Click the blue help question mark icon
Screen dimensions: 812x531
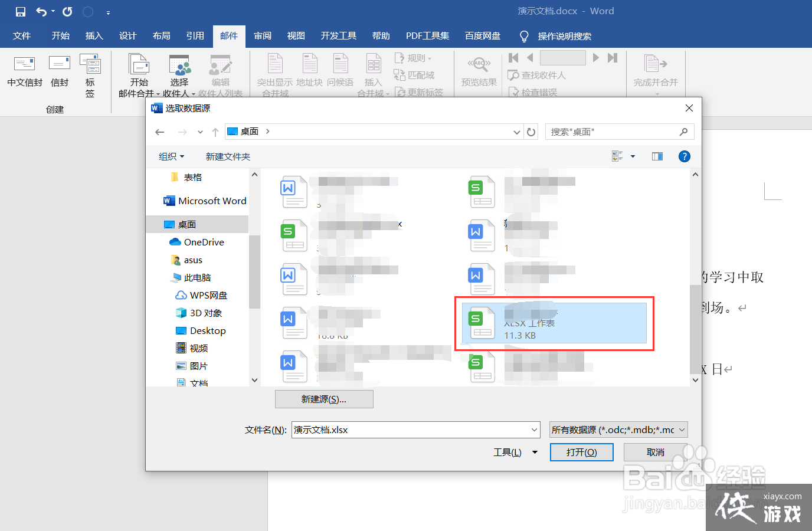(x=685, y=156)
